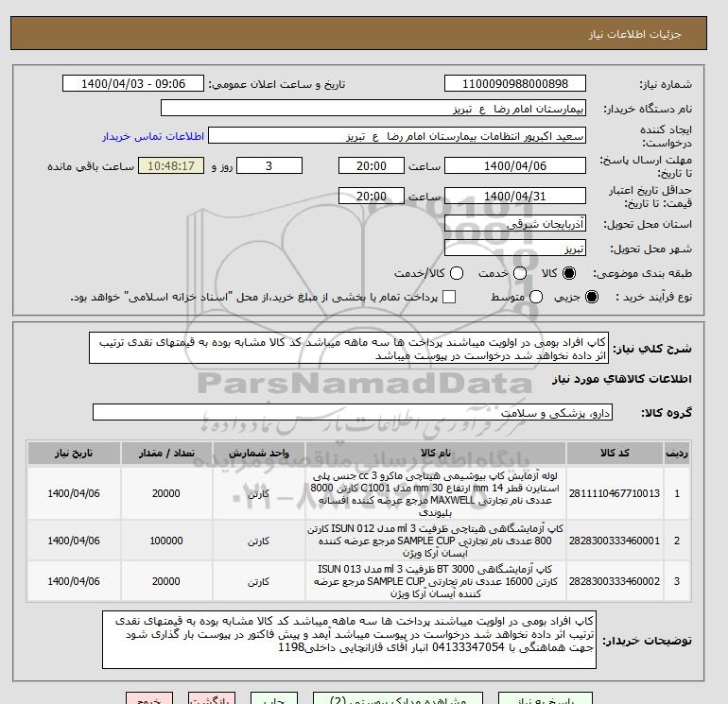Screen dimensions: 728x704
Task: Click the پاسخ به نیاز button
Action: point(546,698)
